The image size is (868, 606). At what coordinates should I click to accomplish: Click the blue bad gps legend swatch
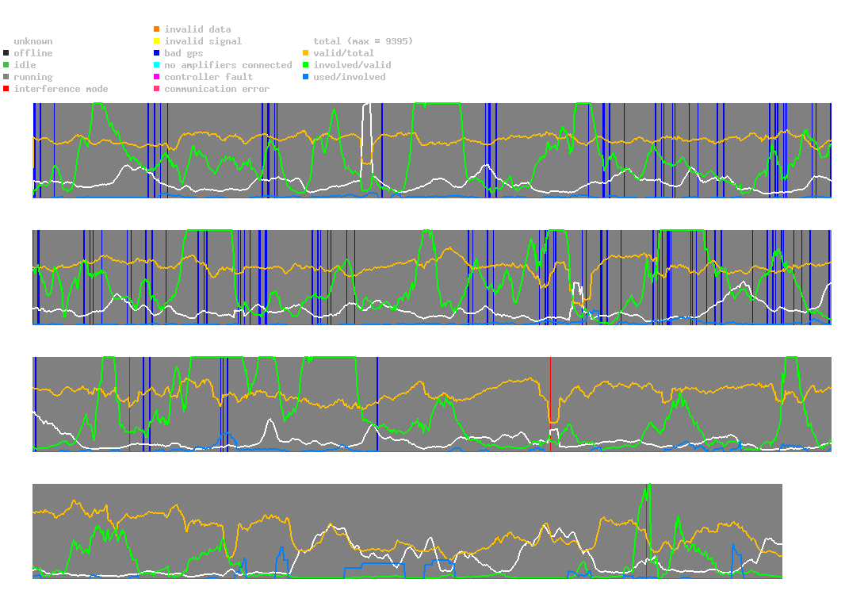point(157,53)
